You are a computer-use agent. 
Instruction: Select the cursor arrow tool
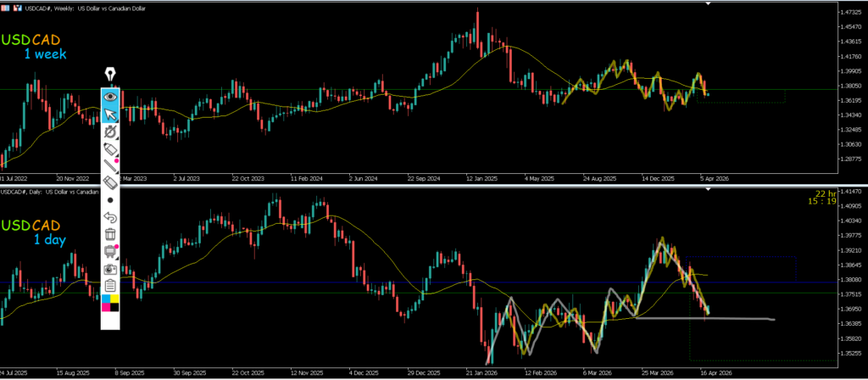110,115
